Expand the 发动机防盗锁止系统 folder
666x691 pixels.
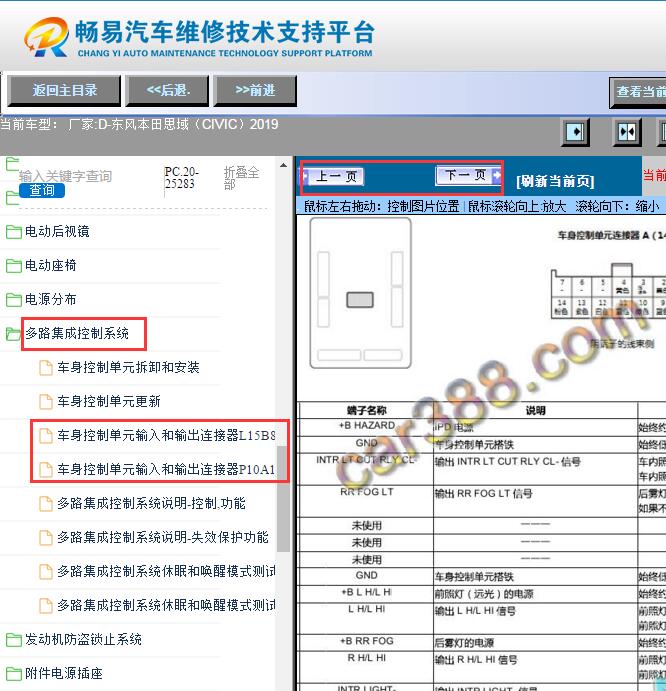(83, 639)
